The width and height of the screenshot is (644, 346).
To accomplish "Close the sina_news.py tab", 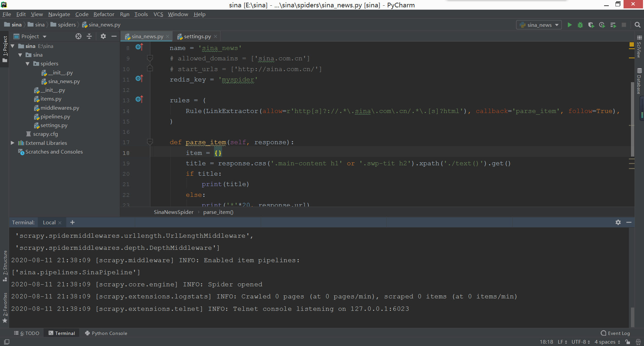I will pos(167,37).
